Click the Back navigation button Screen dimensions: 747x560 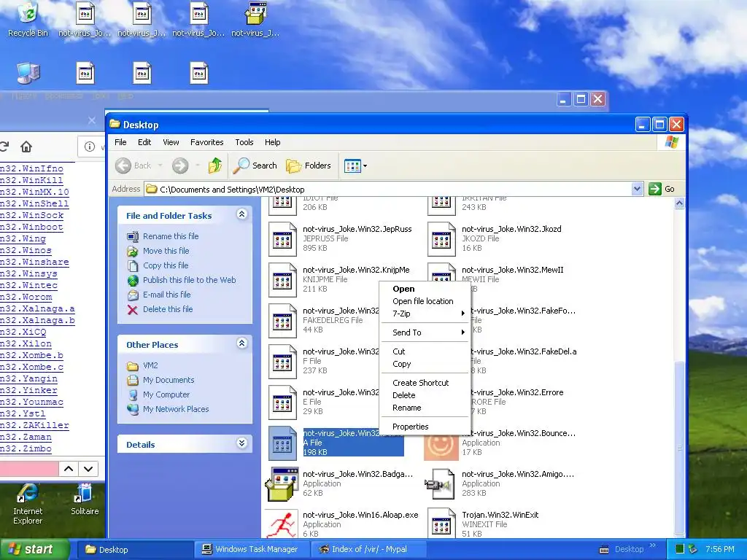click(133, 166)
